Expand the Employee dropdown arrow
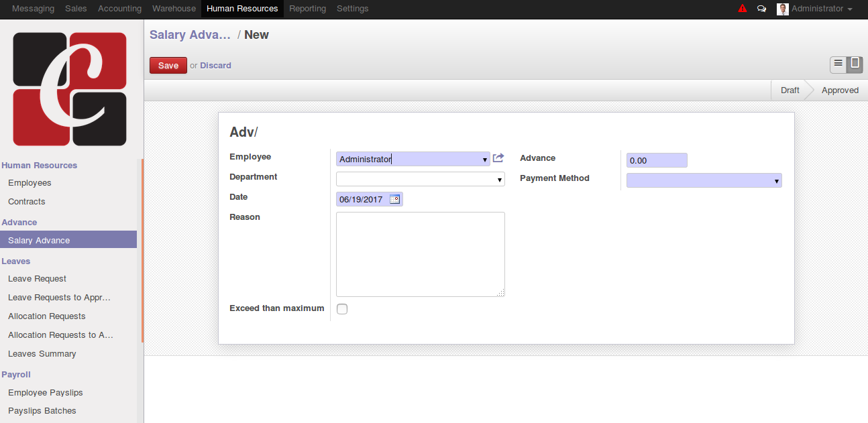This screenshot has height=423, width=868. tap(485, 160)
